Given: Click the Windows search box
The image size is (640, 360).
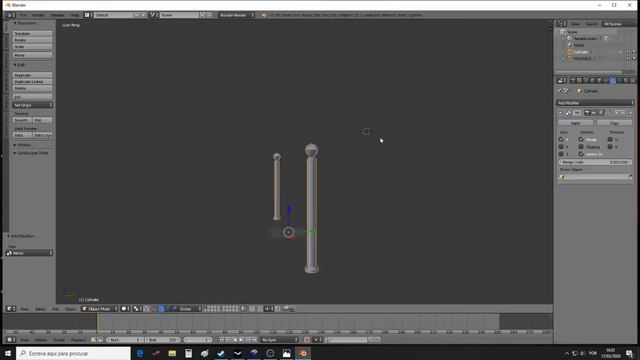Looking at the screenshot, I should (x=73, y=353).
